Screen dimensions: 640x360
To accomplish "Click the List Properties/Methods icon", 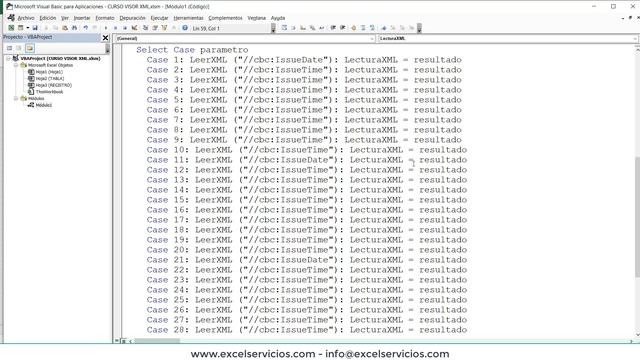I will point(284,28).
